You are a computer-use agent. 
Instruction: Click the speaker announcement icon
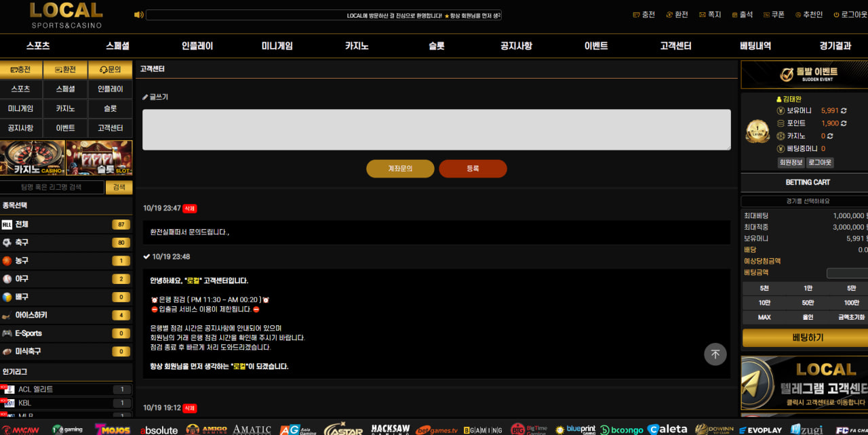tap(138, 15)
